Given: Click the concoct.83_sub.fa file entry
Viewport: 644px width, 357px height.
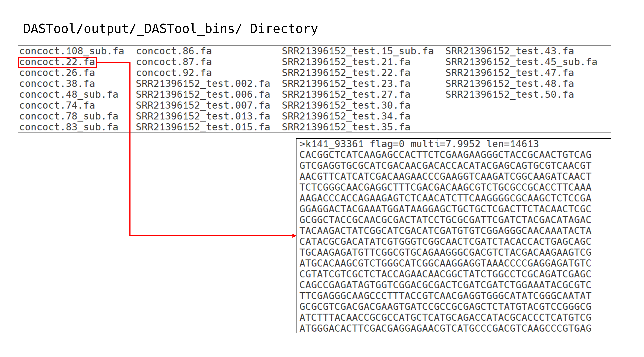Looking at the screenshot, I should click(69, 127).
